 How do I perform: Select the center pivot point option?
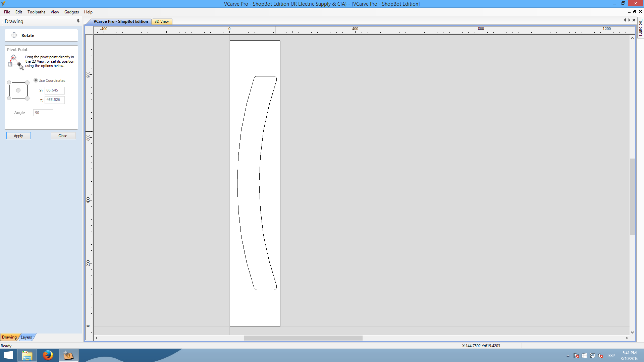(18, 90)
